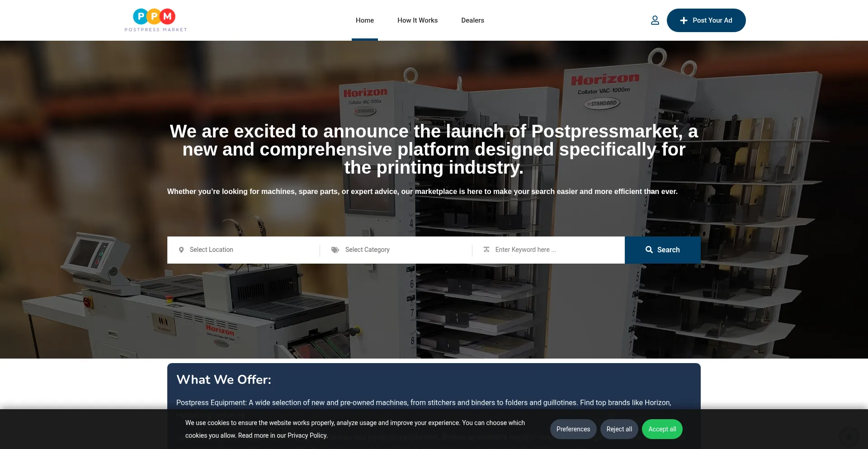Click the 'What We Offer:' heading

[x=224, y=379]
